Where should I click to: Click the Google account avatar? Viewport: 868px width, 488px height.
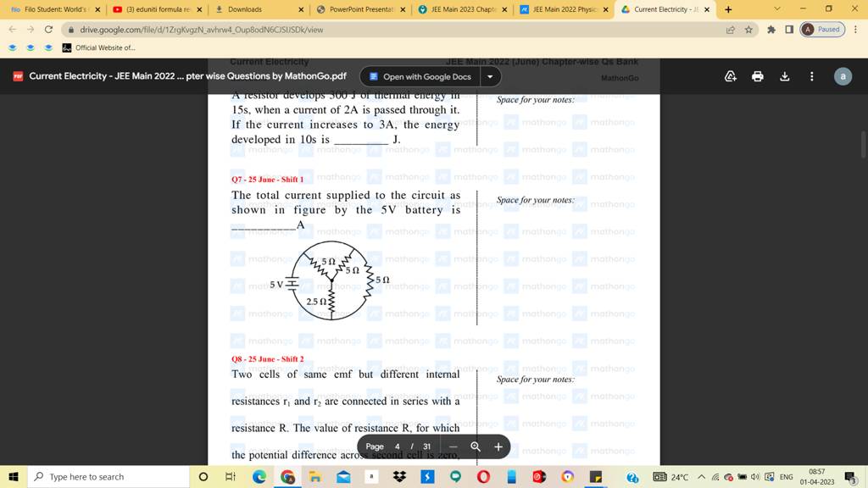pos(843,76)
